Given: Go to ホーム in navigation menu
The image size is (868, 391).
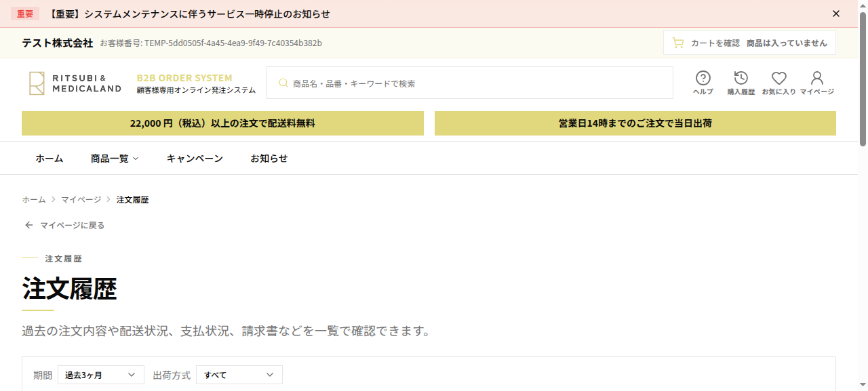Looking at the screenshot, I should pos(50,158).
